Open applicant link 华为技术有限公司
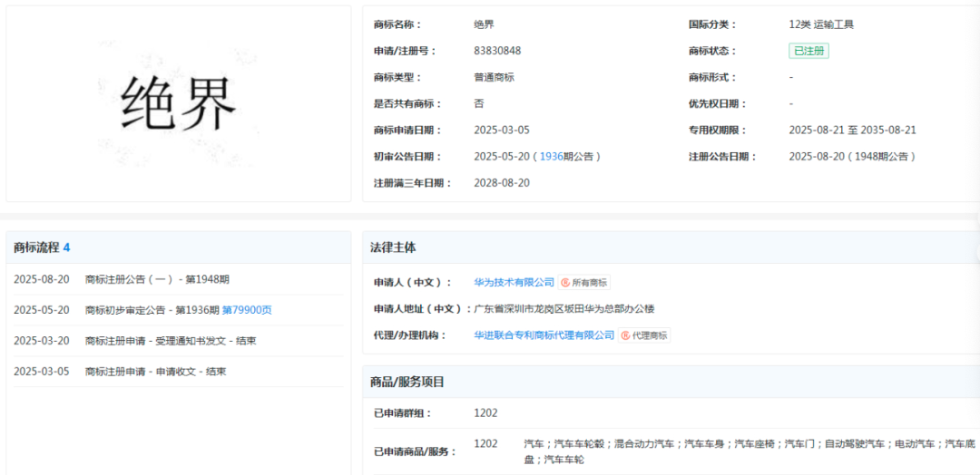This screenshot has width=980, height=475. 514,283
